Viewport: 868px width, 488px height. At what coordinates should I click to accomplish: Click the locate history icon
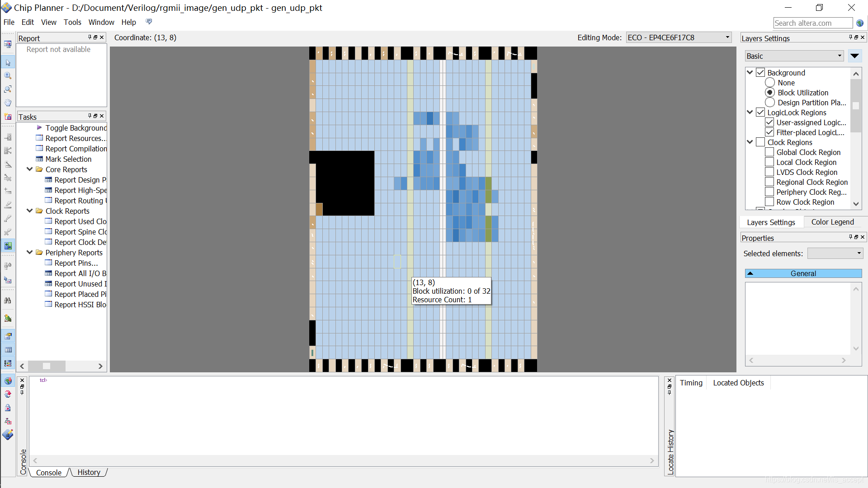pyautogui.click(x=671, y=451)
